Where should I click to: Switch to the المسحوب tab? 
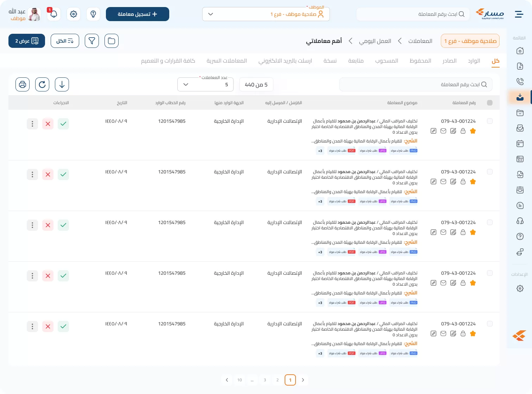[387, 61]
